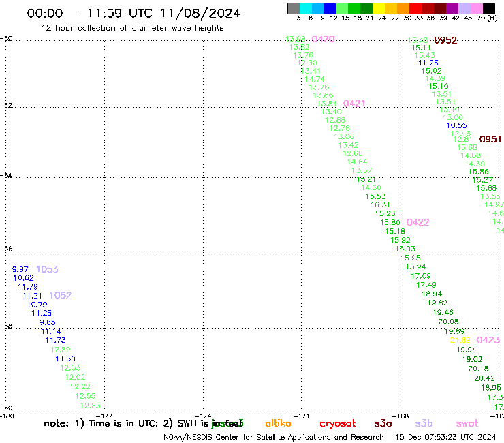Click the 15.93 wave height value
The height and width of the screenshot is (443, 504).
click(405, 249)
